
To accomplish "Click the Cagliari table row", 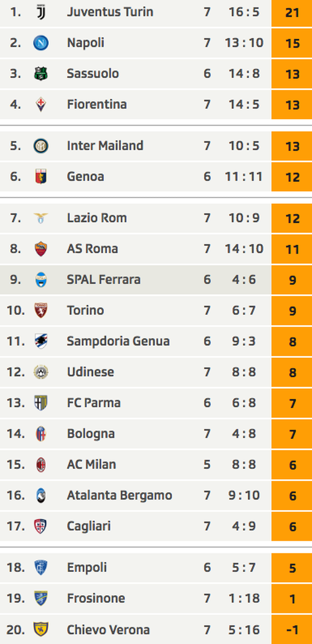I will [x=156, y=526].
